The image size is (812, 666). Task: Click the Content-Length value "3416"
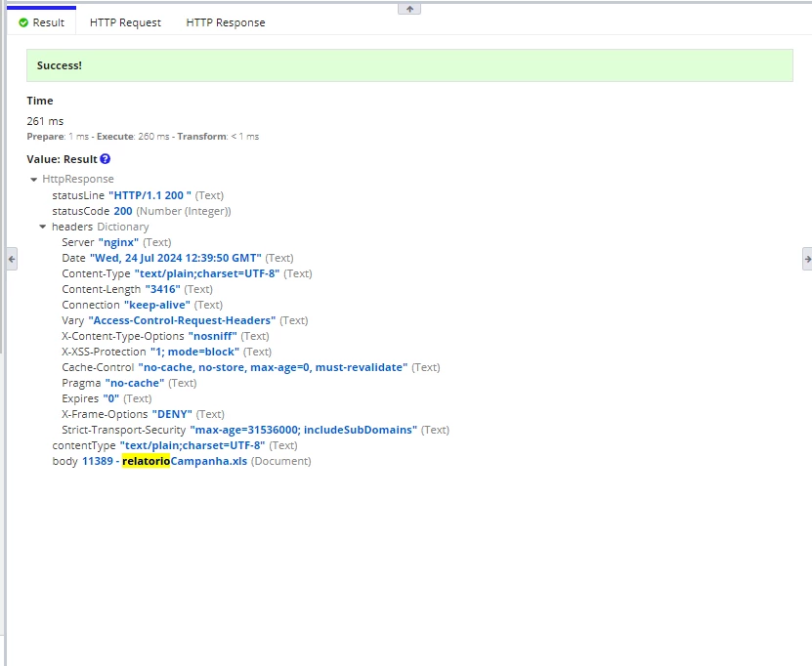(x=162, y=289)
